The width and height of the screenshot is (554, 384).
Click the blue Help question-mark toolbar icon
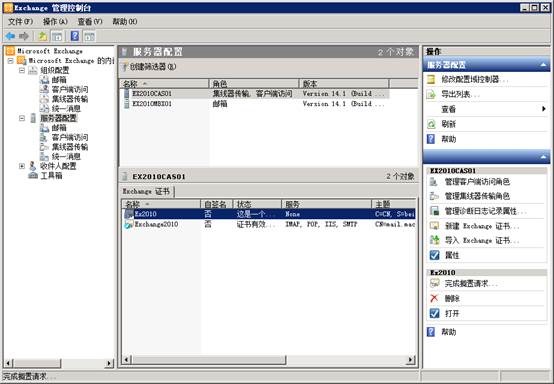75,36
